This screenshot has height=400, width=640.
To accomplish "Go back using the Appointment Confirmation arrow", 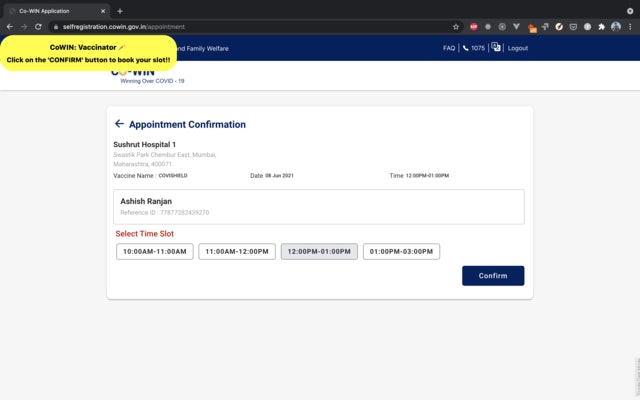I will click(119, 124).
